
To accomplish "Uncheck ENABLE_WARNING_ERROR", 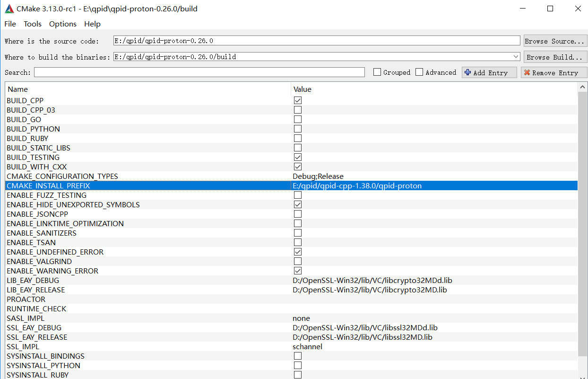I will click(x=298, y=270).
